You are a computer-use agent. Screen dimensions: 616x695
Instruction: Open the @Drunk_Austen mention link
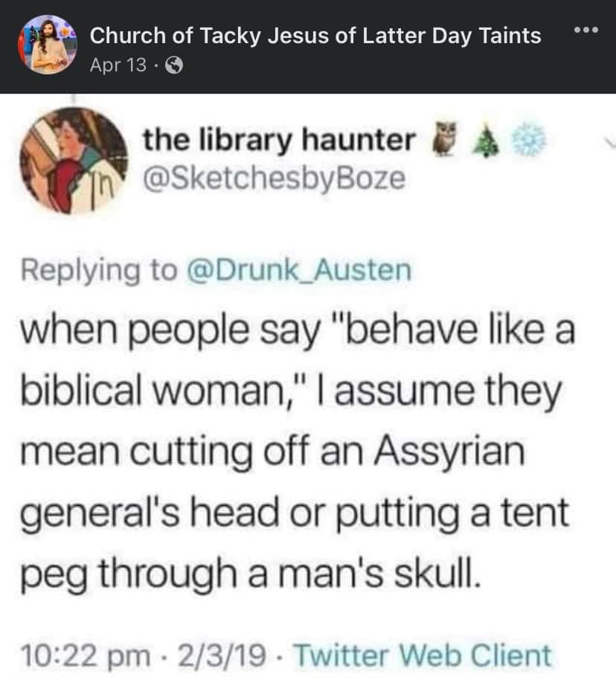point(300,270)
